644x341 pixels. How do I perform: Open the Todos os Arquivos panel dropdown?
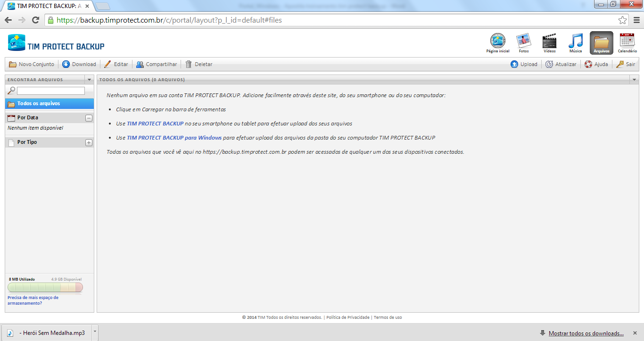[x=634, y=80]
